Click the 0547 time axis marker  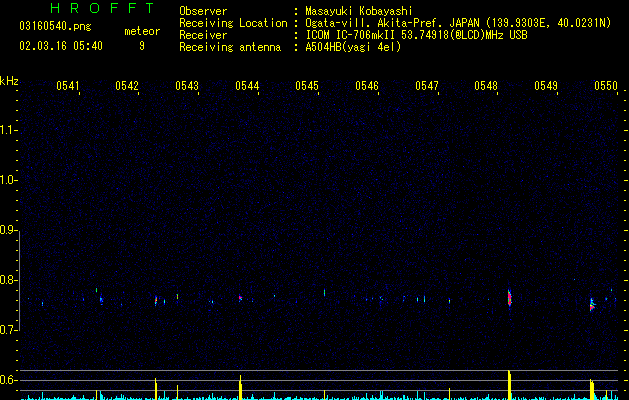427,86
